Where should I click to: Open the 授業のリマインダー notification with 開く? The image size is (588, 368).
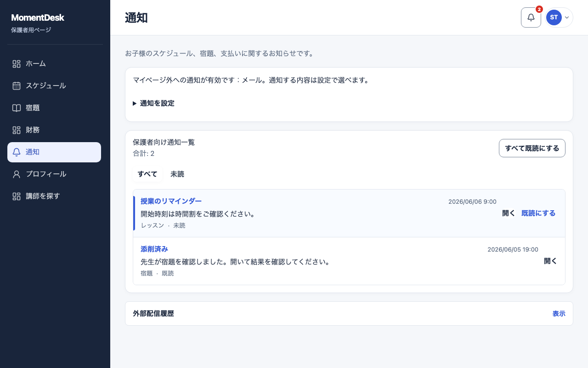[509, 213]
